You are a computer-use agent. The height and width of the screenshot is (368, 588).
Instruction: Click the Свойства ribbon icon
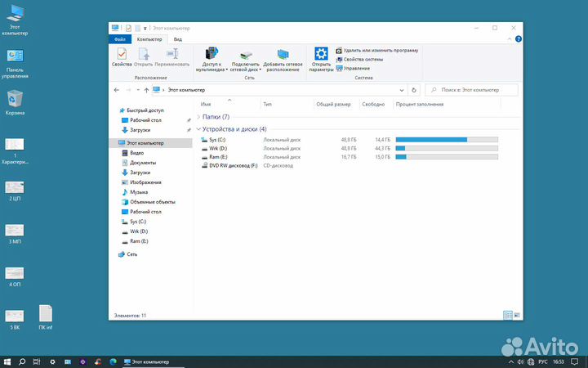(x=122, y=56)
